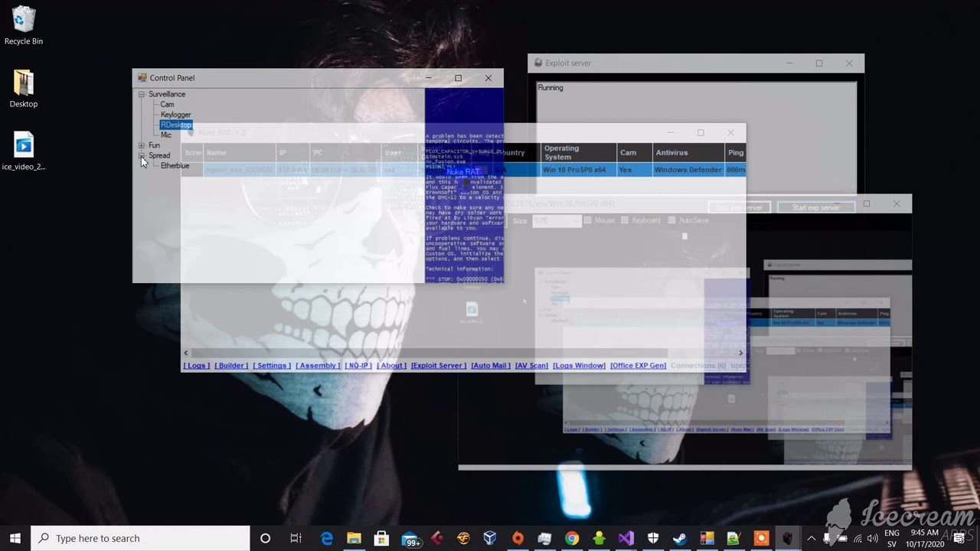Screen dimensions: 980x551
Task: Open the Builder link
Action: pyautogui.click(x=231, y=366)
